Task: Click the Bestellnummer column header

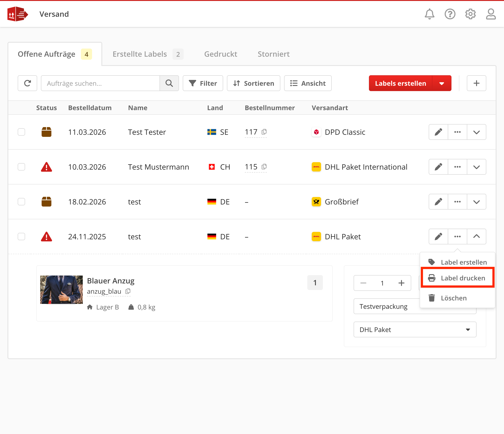Action: [269, 108]
